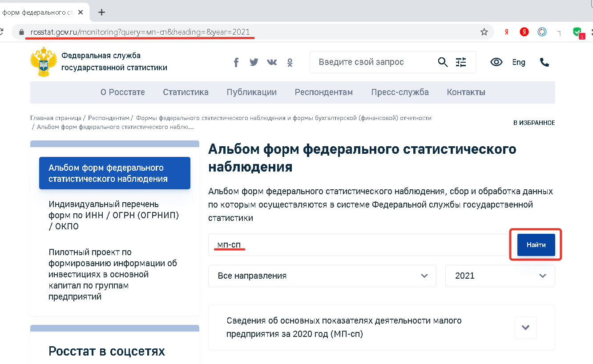Image resolution: width=593 pixels, height=364 pixels.
Task: Expand the МП-сп form result chevron
Action: point(525,328)
